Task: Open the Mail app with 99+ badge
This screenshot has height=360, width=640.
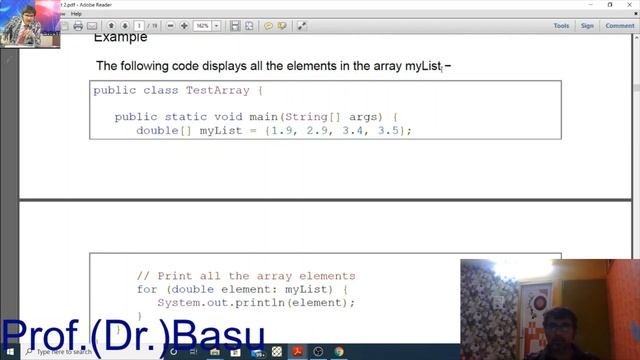Action: pos(257,352)
